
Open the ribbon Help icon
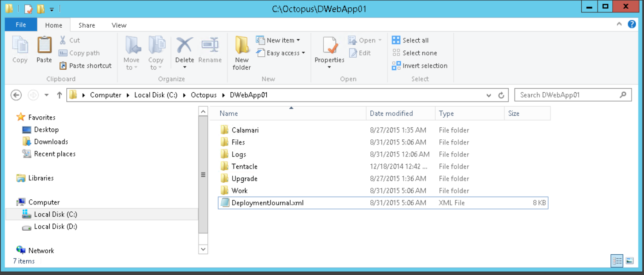coord(632,24)
